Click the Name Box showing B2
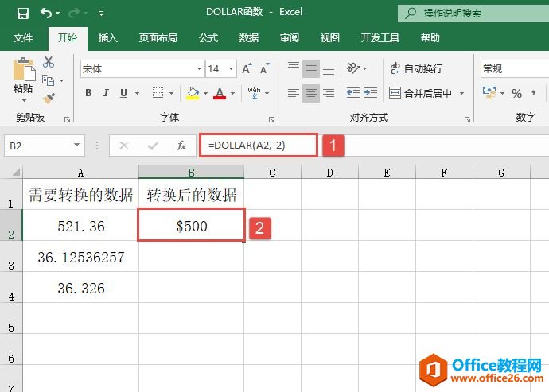 [45, 146]
